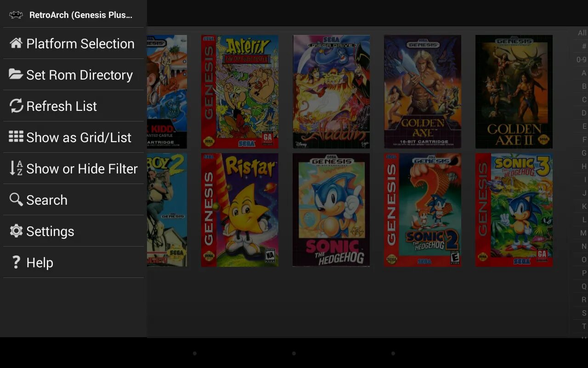The width and height of the screenshot is (588, 368).
Task: Click the A-Z sort icon beside Show or Hide Filter
Action: (x=16, y=168)
